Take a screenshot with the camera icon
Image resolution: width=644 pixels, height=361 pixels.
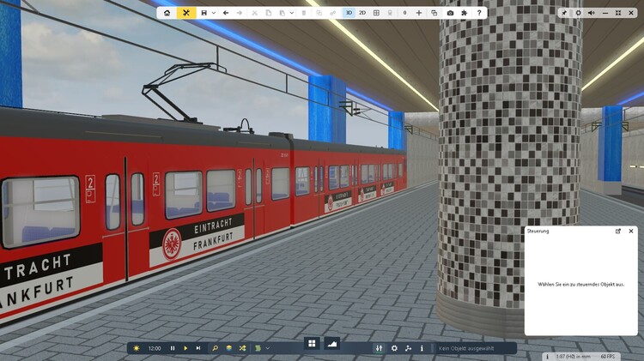(x=450, y=13)
